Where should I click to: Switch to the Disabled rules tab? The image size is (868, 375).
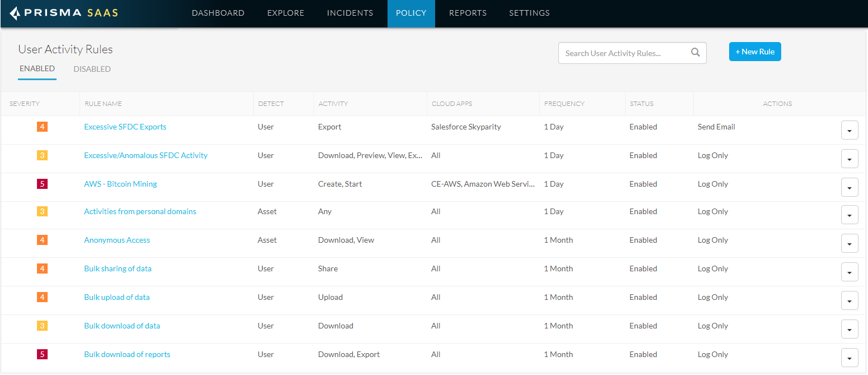[x=92, y=69]
